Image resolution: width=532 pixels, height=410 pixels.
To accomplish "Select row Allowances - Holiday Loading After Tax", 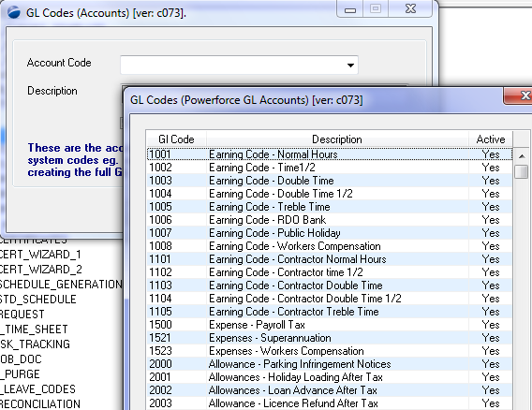I will 330,377.
